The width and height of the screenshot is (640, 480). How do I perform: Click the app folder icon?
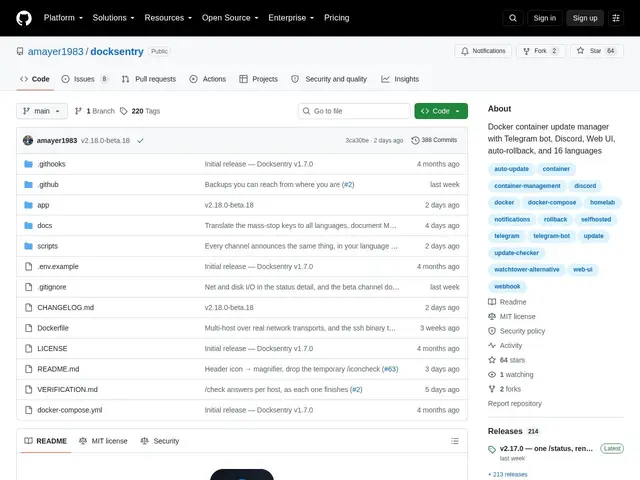pyautogui.click(x=28, y=205)
